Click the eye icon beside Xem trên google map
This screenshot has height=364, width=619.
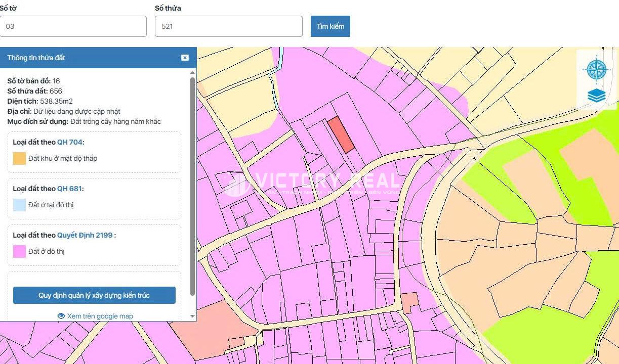[x=61, y=316]
